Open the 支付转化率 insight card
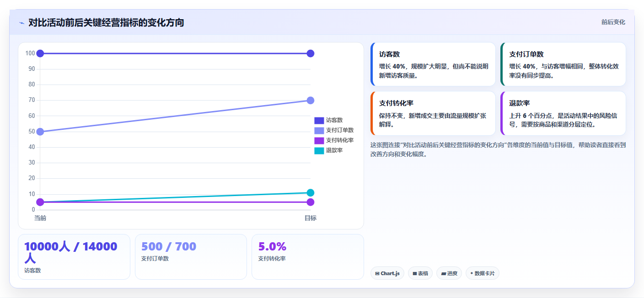The height and width of the screenshot is (298, 644). point(433,113)
